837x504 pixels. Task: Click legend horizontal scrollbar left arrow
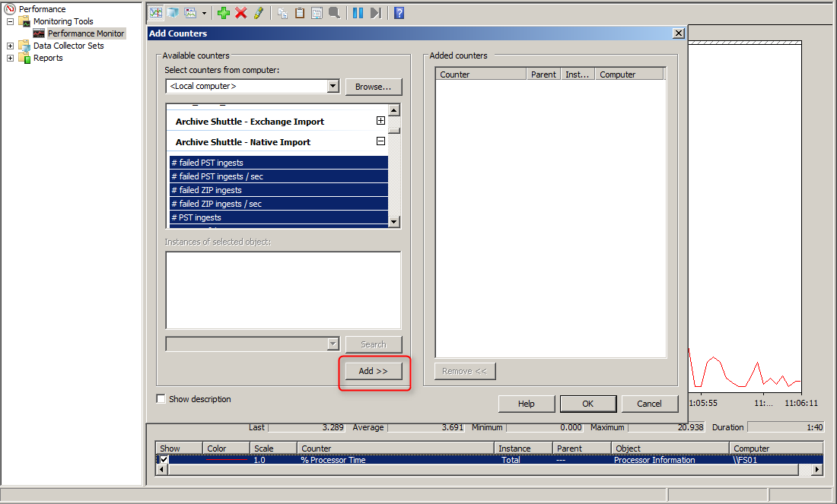[x=162, y=470]
